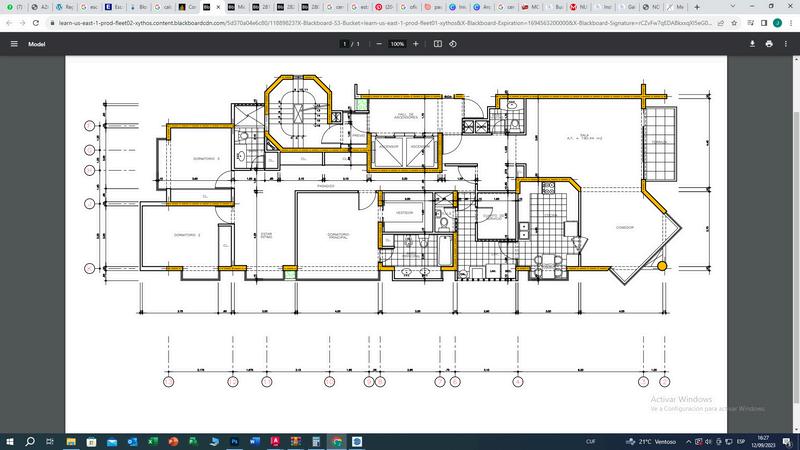The width and height of the screenshot is (800, 450).
Task: Open Windows Start menu
Action: tap(10, 441)
